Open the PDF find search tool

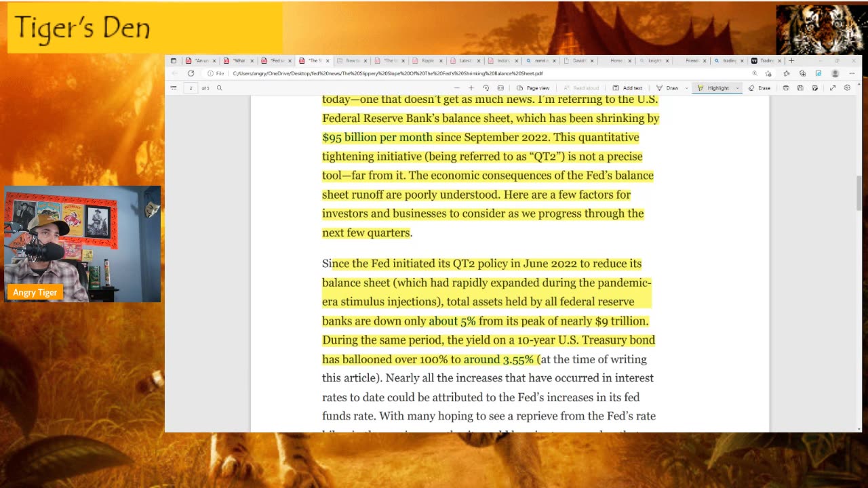click(219, 88)
